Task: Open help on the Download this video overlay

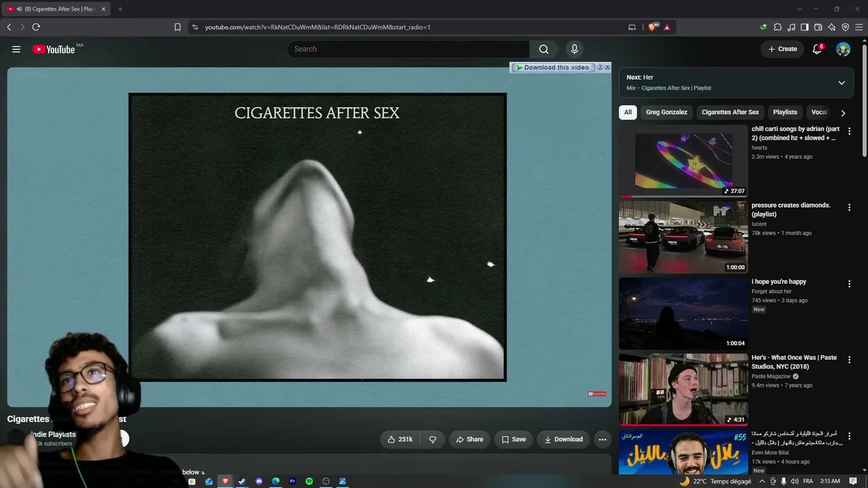Action: (600, 67)
